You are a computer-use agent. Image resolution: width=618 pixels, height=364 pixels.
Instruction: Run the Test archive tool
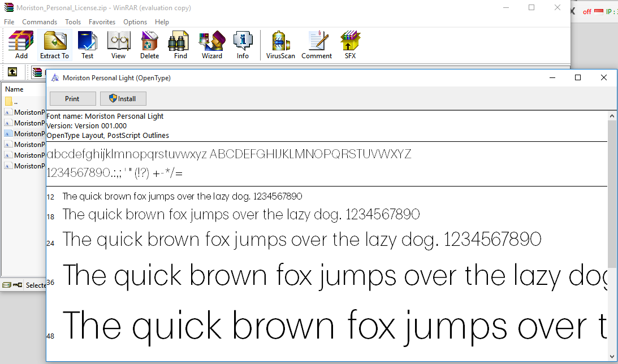click(x=87, y=45)
